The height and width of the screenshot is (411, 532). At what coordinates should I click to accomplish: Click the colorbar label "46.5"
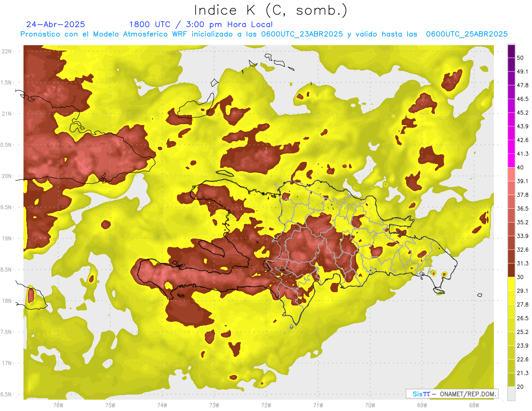(522, 99)
